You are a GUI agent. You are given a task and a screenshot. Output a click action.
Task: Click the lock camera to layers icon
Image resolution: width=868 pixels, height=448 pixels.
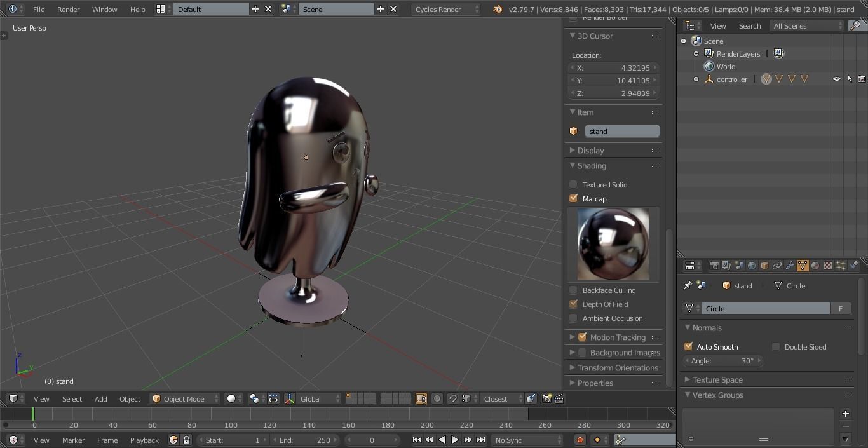[421, 399]
